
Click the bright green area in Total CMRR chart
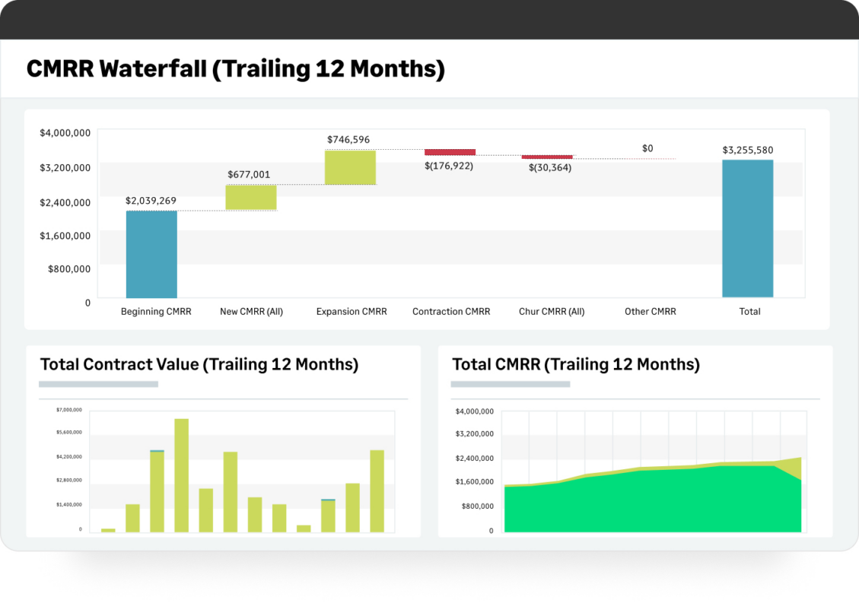tap(647, 502)
